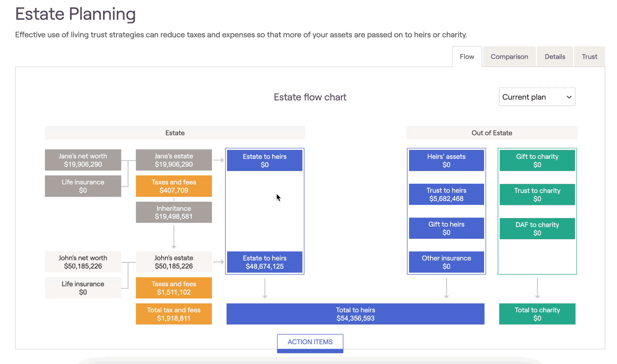Click Total tax and fees box

point(174,314)
